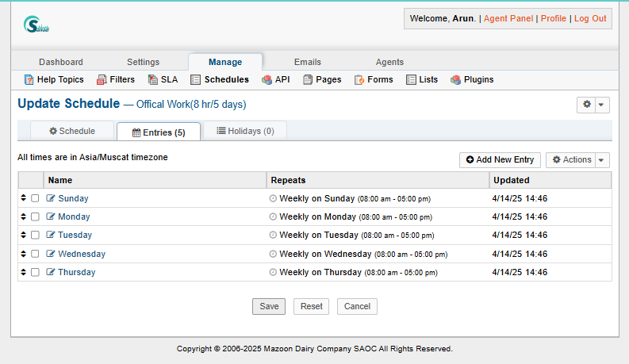The image size is (629, 364).
Task: Click the Save button
Action: [x=269, y=306]
